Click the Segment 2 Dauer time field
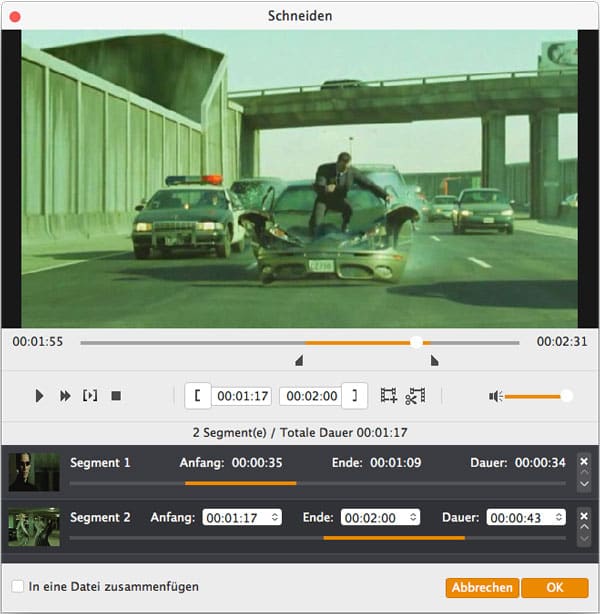This screenshot has width=600, height=614. pos(526,518)
